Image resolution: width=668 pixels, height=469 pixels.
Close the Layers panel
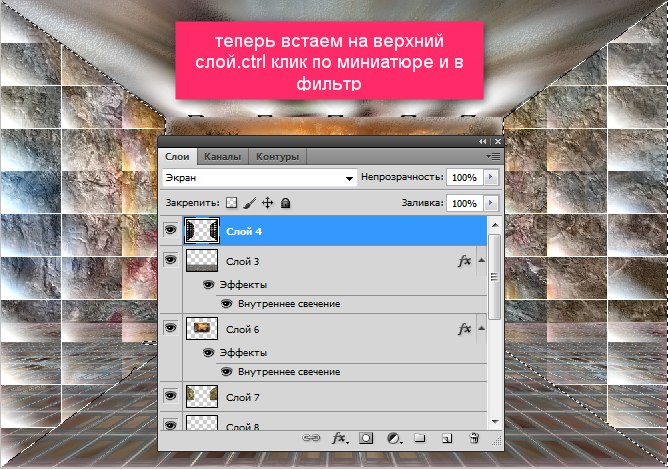click(498, 141)
